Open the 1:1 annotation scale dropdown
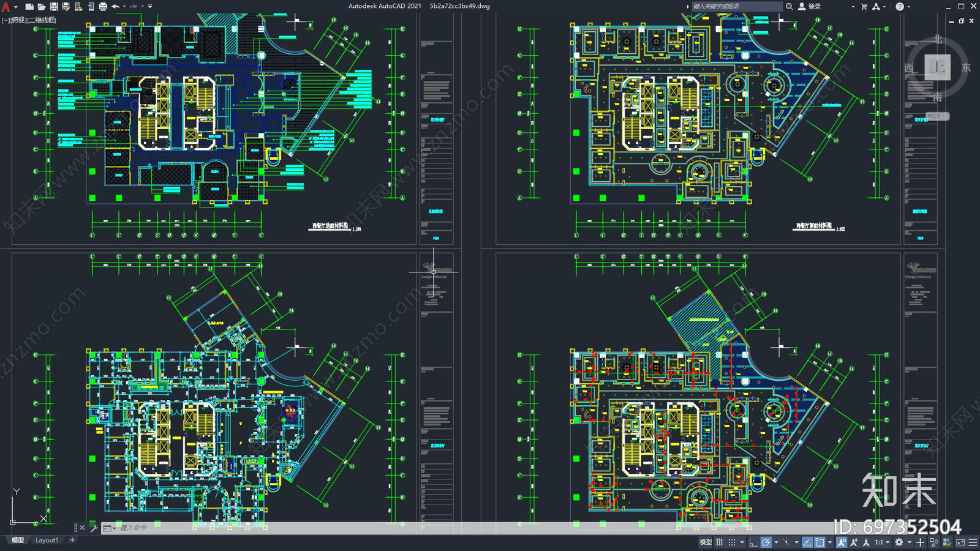This screenshot has height=551, width=980. pos(882,542)
